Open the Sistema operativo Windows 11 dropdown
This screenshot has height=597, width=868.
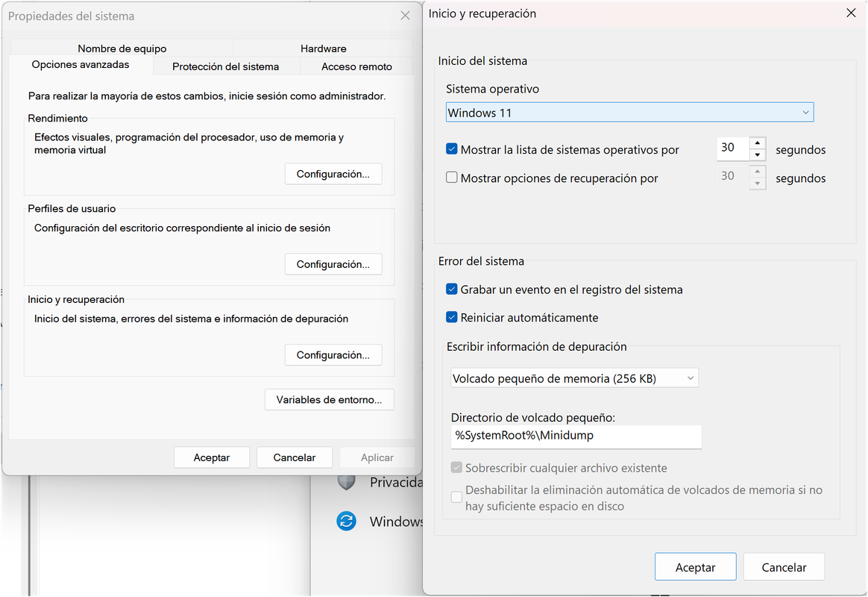629,113
